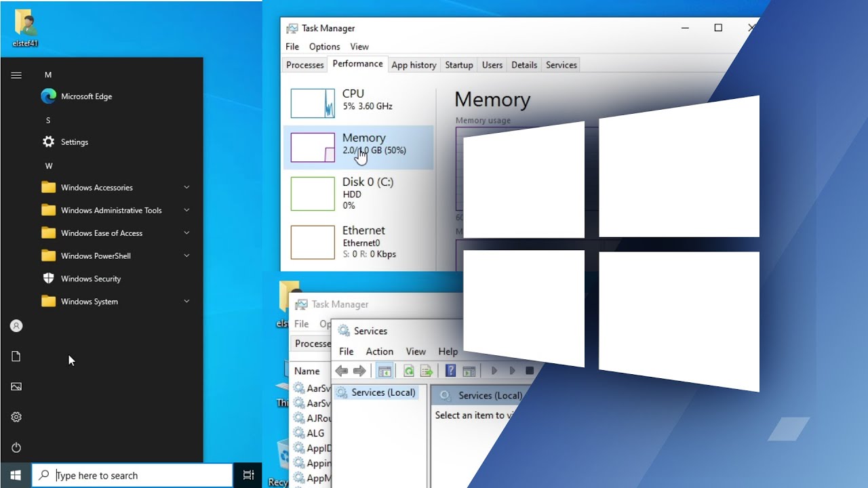Select the AppM service row
The width and height of the screenshot is (868, 488).
[311, 478]
